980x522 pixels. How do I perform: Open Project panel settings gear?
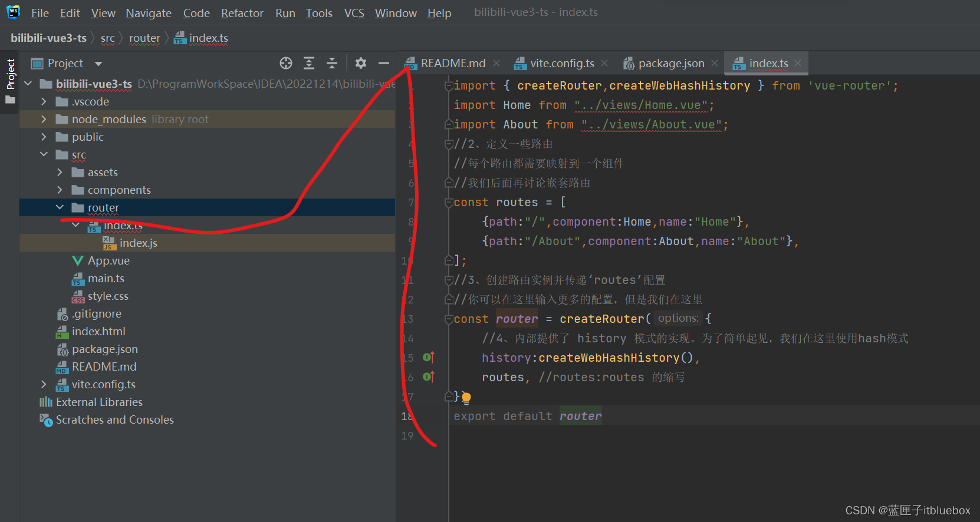[361, 63]
